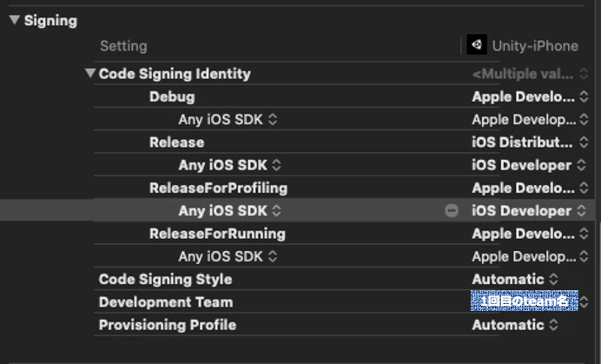Open the Release iOS Distribution dropdown
The width and height of the screenshot is (601, 364).
pos(530,142)
